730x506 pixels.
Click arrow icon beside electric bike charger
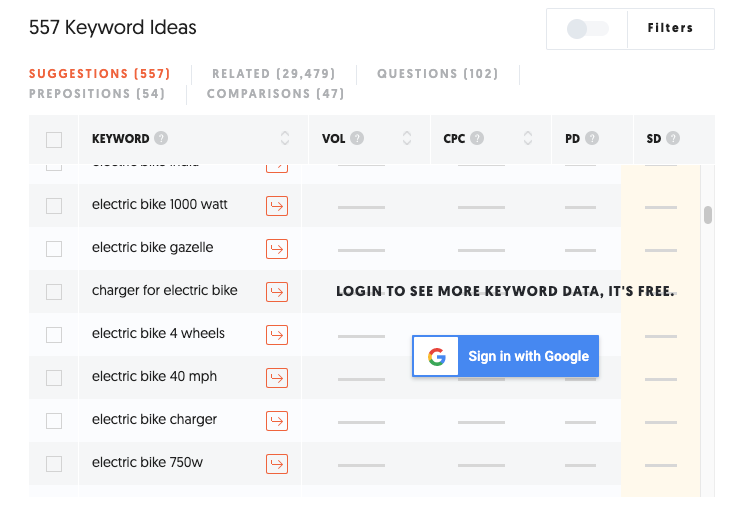[x=277, y=420]
